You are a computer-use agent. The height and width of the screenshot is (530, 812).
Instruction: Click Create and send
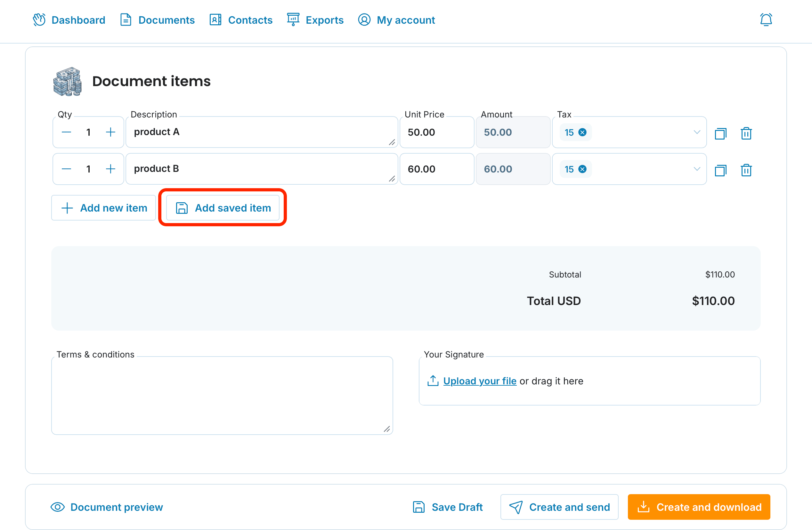point(559,507)
